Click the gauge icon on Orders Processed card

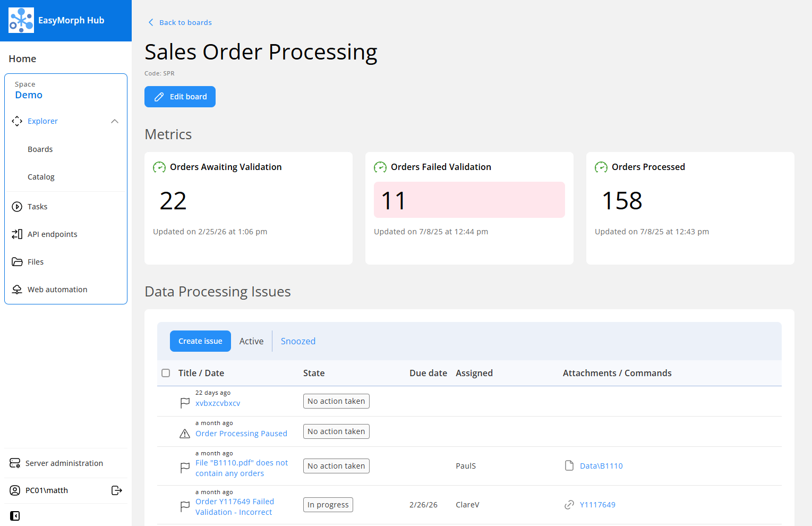tap(601, 166)
